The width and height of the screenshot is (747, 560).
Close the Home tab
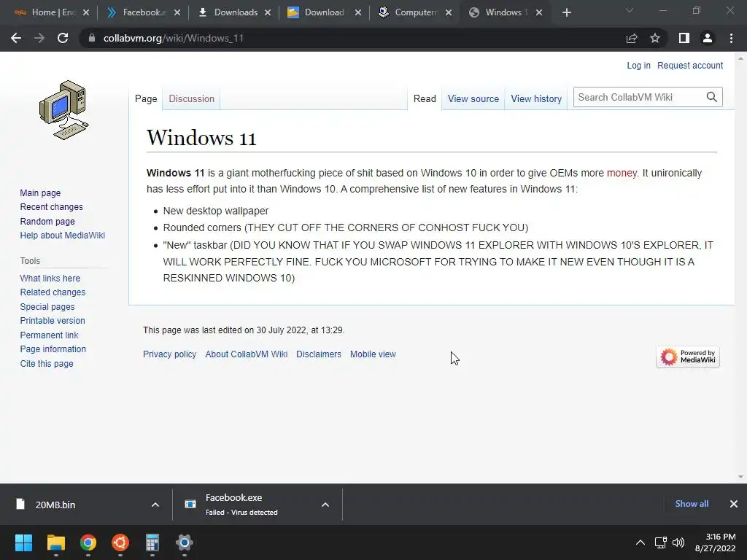[x=86, y=13]
